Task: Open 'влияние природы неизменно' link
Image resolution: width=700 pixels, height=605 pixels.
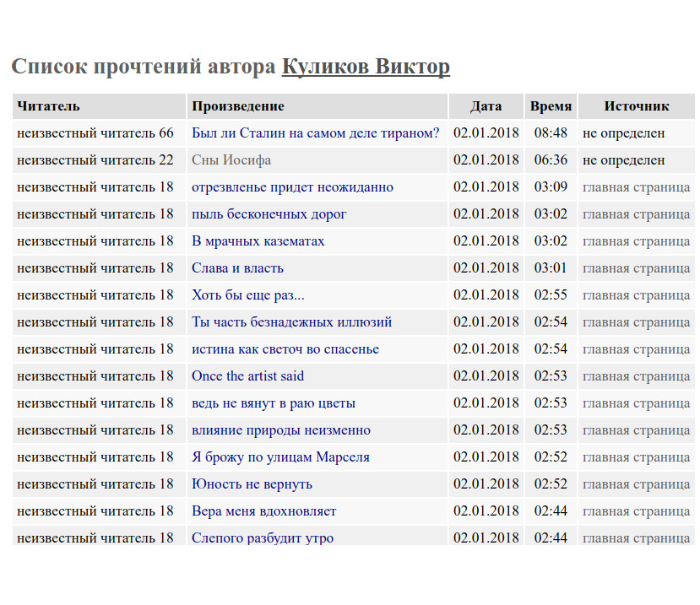Action: click(x=281, y=430)
